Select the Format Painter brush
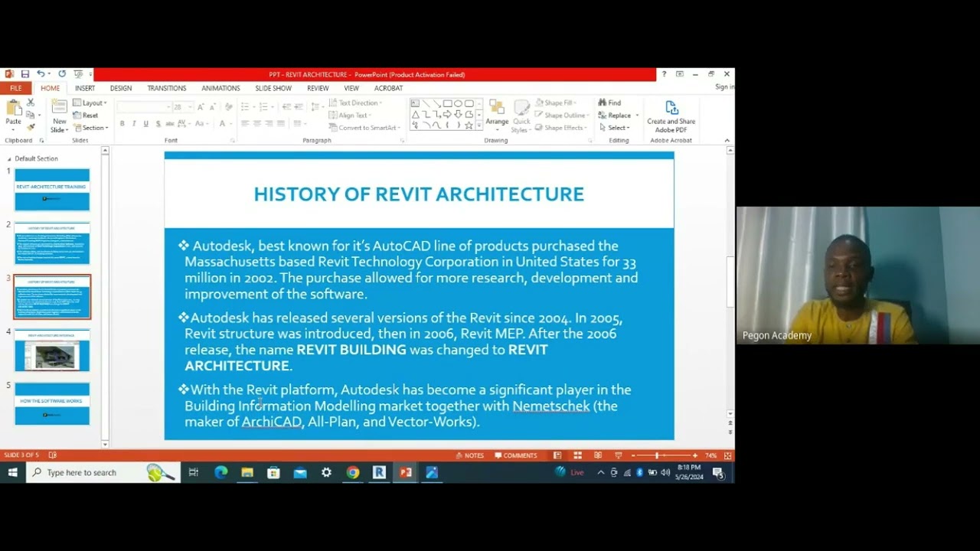 tap(31, 127)
